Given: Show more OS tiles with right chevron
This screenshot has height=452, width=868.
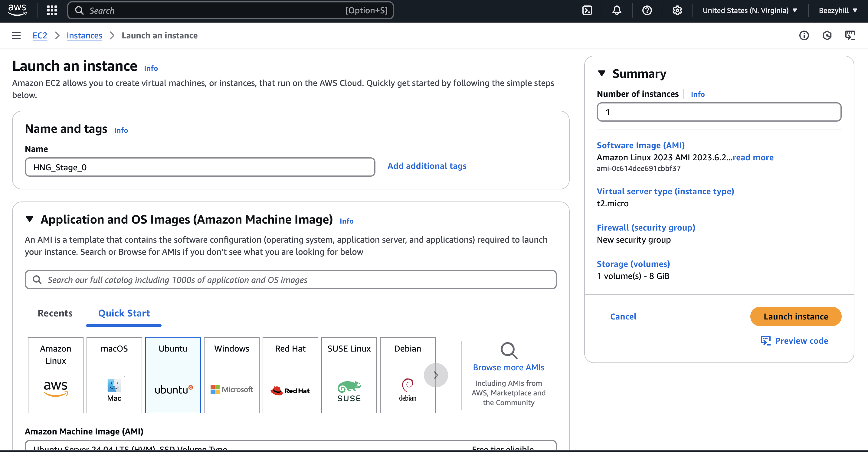Looking at the screenshot, I should pos(436,375).
